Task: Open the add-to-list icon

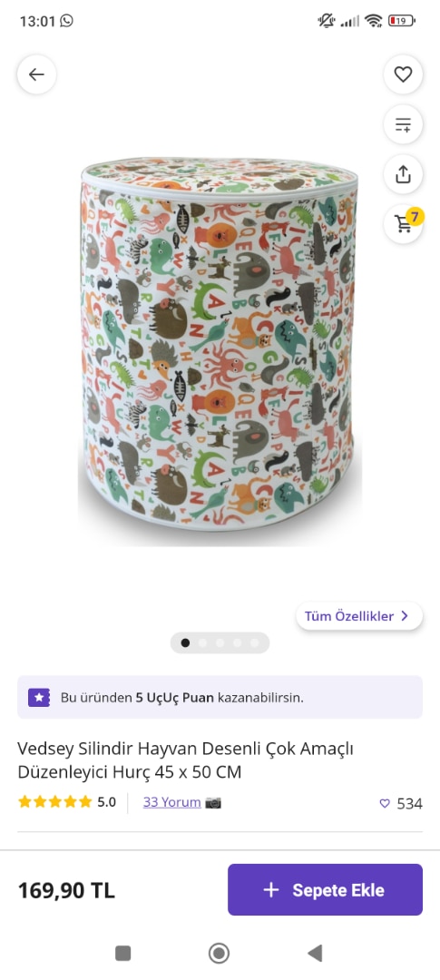Action: (403, 124)
